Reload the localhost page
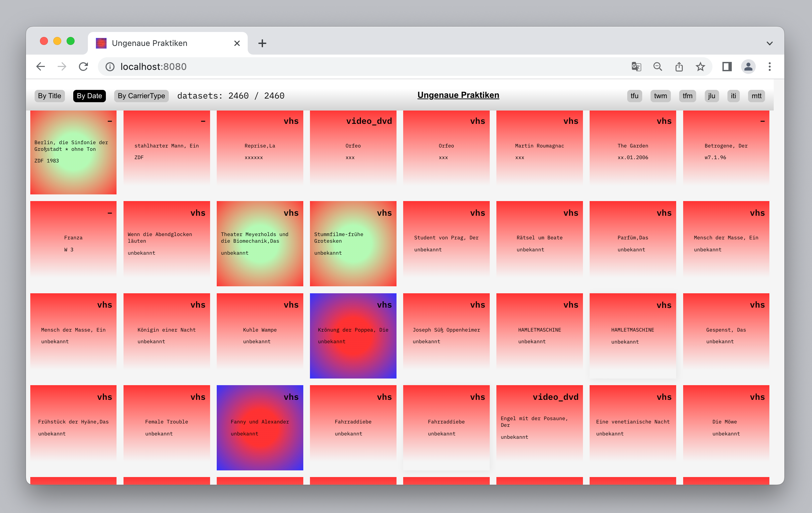812x513 pixels. pyautogui.click(x=83, y=67)
